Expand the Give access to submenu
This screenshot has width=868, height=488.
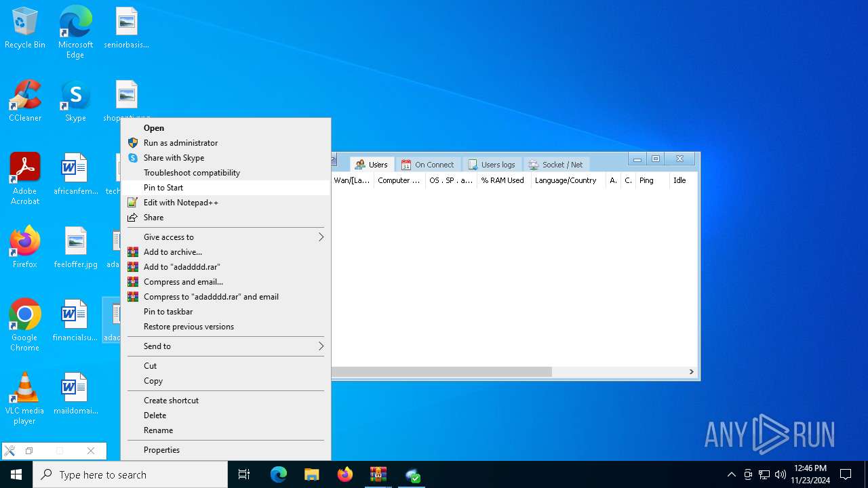coord(226,237)
